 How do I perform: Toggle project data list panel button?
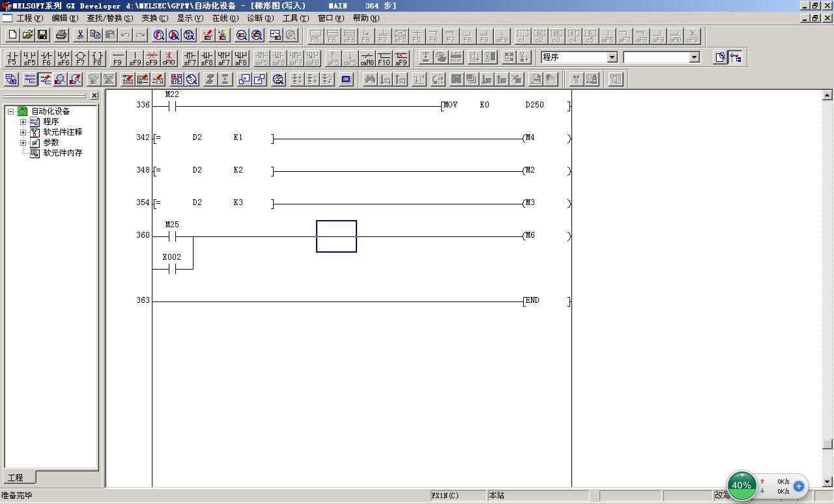[736, 57]
